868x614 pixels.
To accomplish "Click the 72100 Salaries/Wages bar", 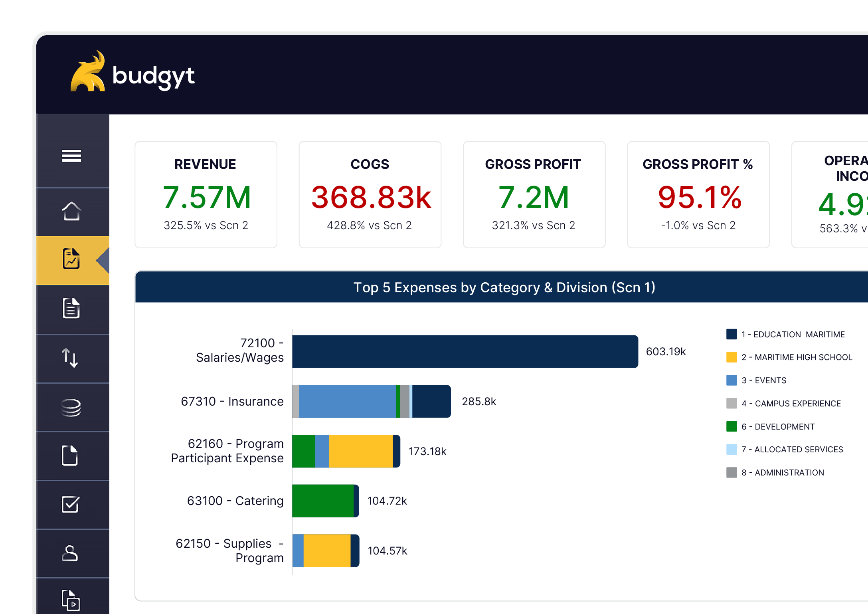I will pyautogui.click(x=465, y=352).
